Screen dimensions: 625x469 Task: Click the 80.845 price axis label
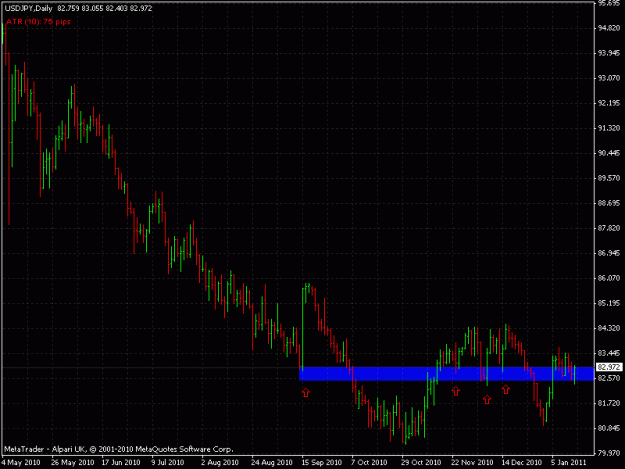609,428
